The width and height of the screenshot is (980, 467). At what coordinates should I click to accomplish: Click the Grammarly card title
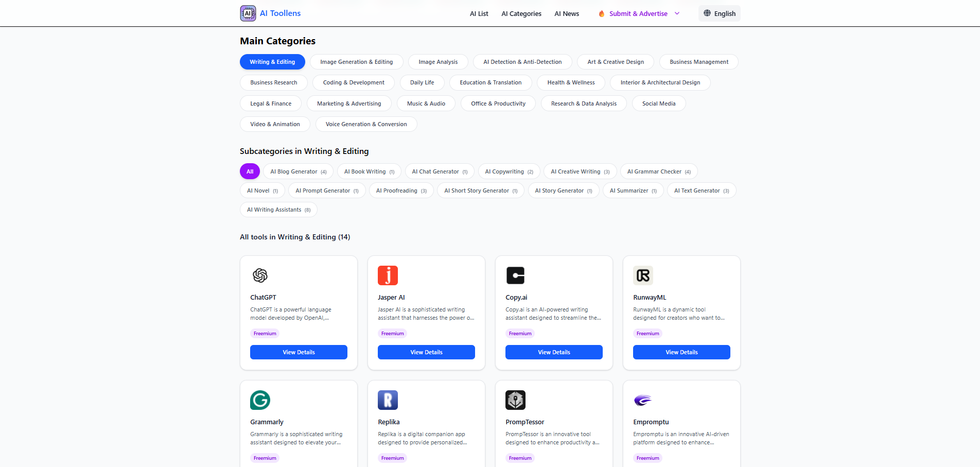pos(267,422)
